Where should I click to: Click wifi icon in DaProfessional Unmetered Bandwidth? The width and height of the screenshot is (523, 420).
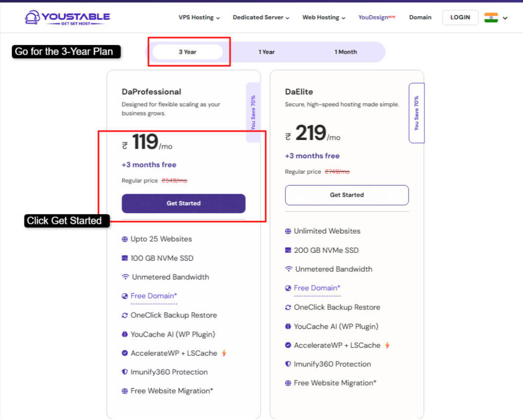tap(126, 277)
